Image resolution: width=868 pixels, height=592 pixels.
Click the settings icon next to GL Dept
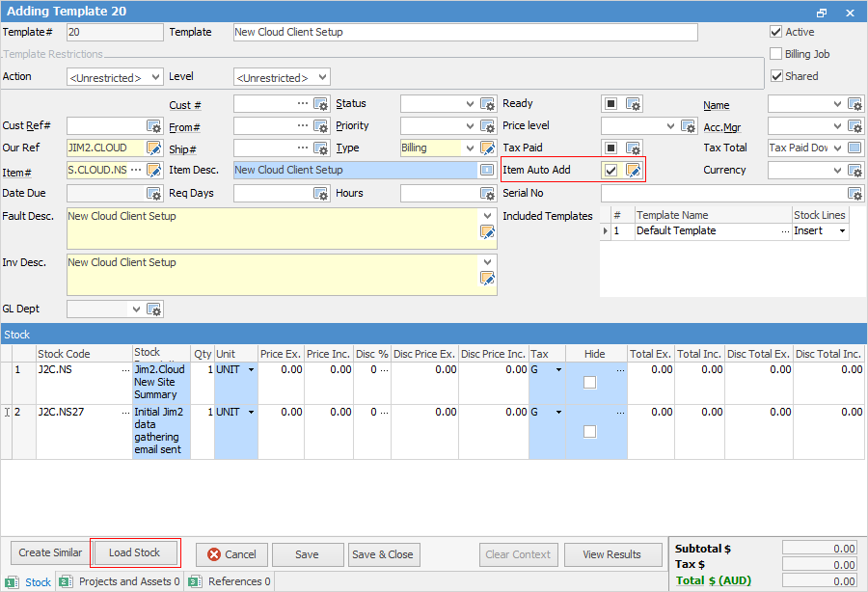point(154,309)
